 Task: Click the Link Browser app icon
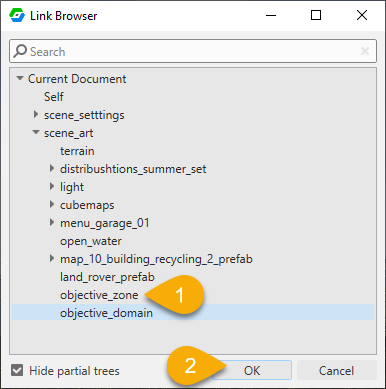click(x=17, y=15)
